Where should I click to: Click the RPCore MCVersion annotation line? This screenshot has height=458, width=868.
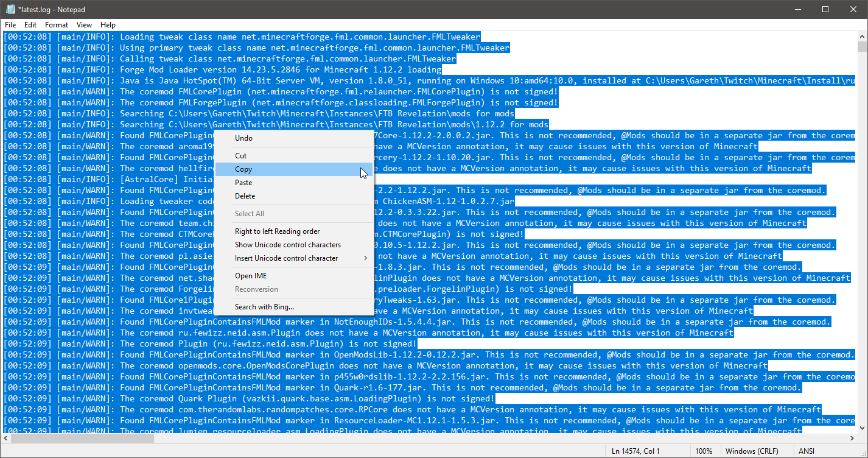tap(413, 409)
